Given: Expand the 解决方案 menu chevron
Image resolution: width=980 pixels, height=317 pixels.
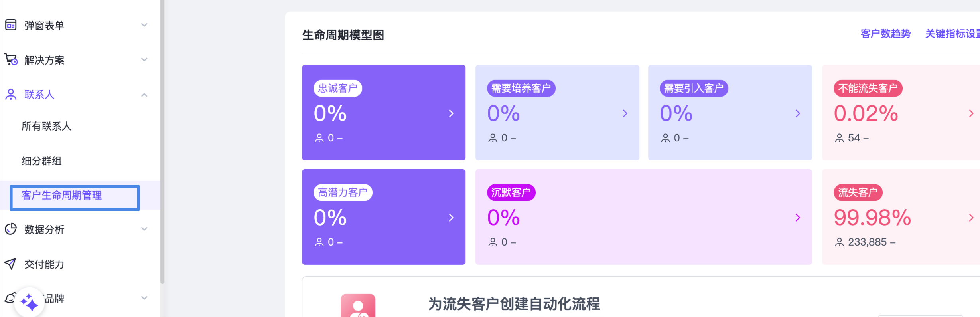Looking at the screenshot, I should [x=144, y=60].
